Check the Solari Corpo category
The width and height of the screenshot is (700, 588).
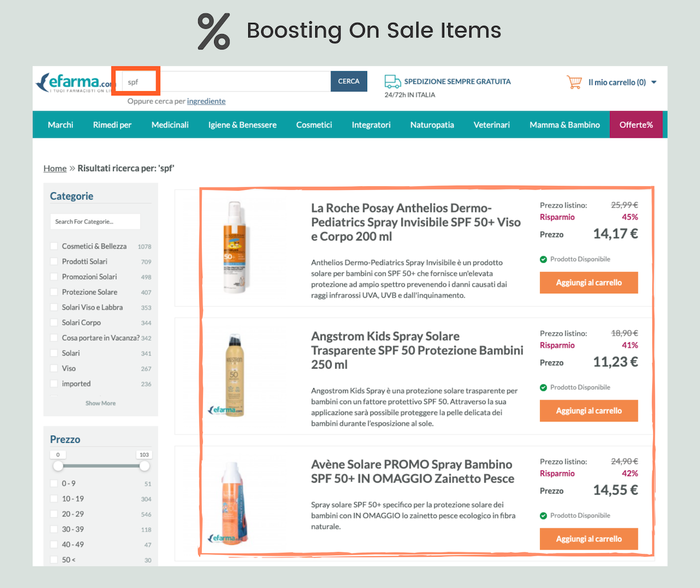click(54, 323)
